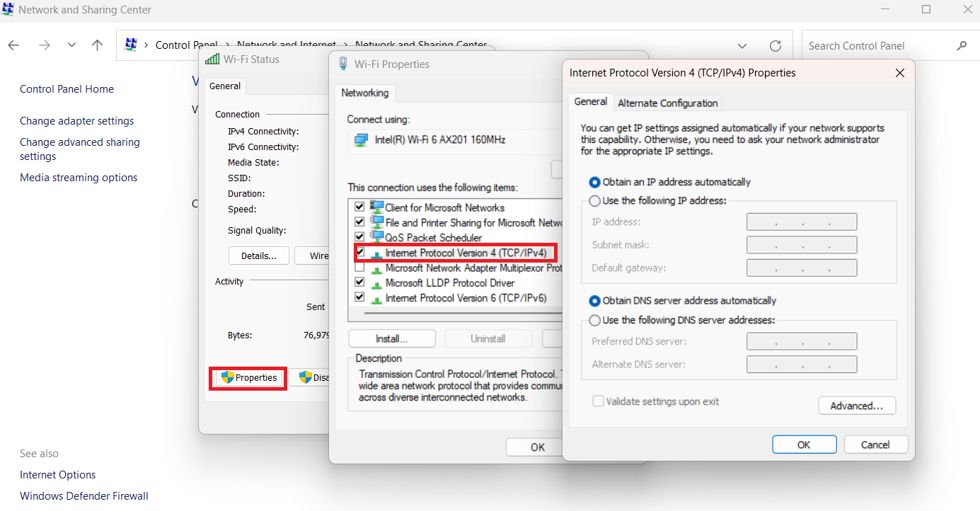Image resolution: width=980 pixels, height=511 pixels.
Task: Toggle Internet Protocol Version 4 checkbox
Action: tap(359, 253)
